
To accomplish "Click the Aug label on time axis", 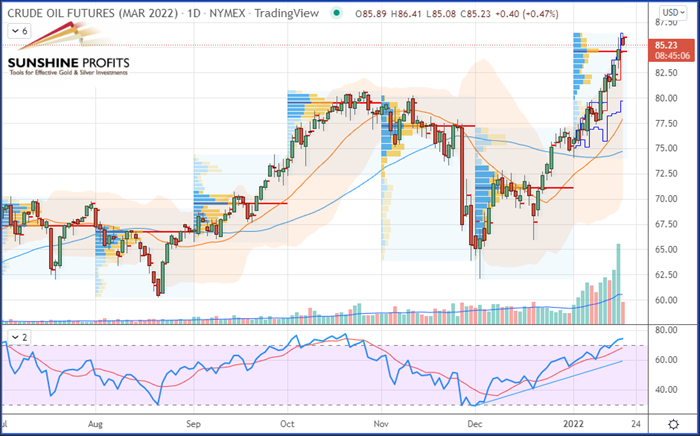I will [96, 424].
